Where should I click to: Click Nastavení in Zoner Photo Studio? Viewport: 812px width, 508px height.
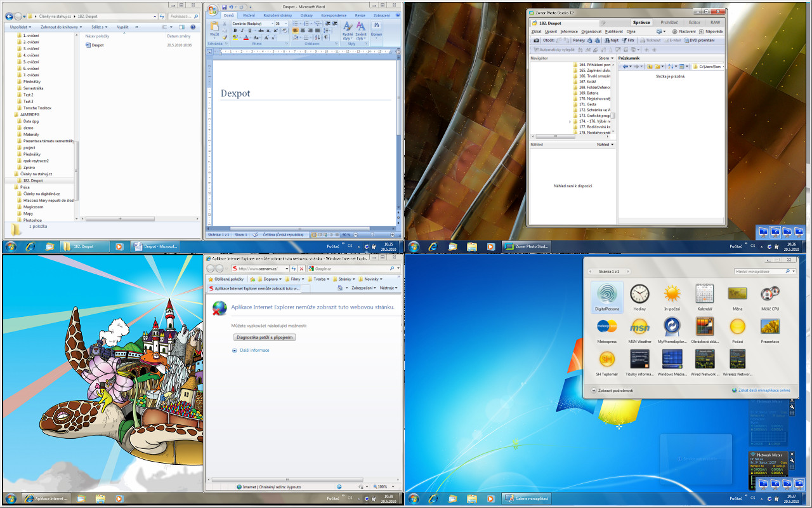click(x=684, y=31)
